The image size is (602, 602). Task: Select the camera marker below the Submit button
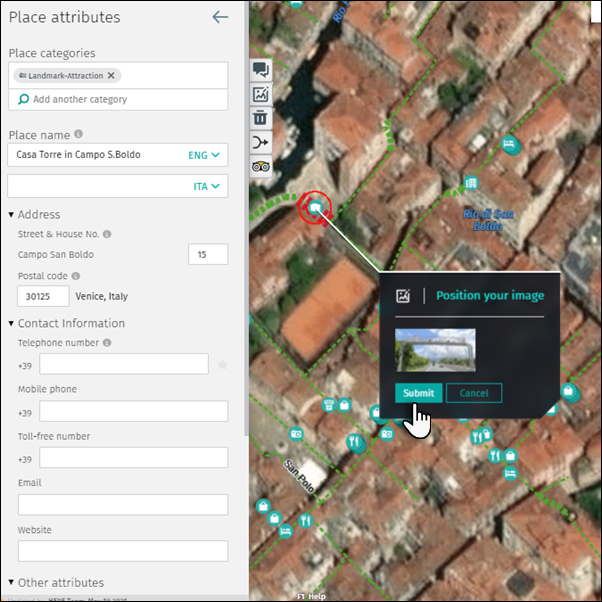387,434
